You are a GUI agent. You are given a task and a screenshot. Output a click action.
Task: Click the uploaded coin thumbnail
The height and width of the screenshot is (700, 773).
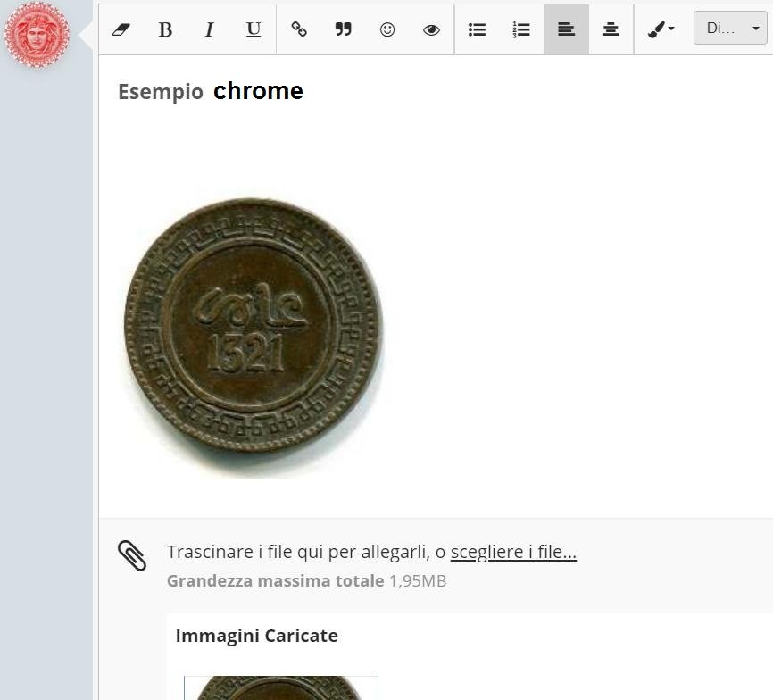coord(281,688)
